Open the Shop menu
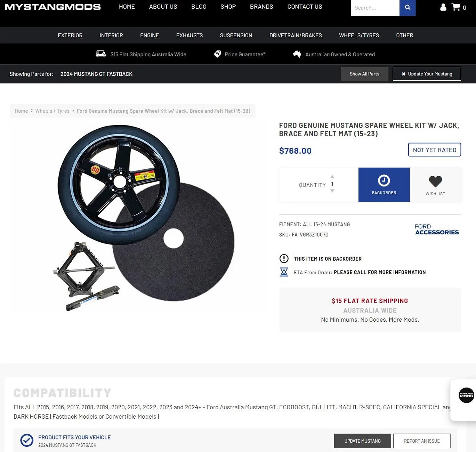Viewport: 476px width, 452px height. point(228,7)
